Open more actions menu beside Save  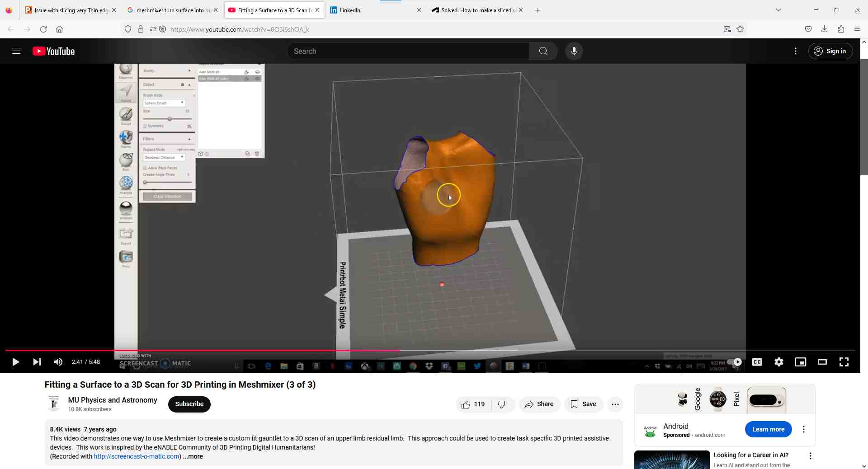[x=615, y=404]
